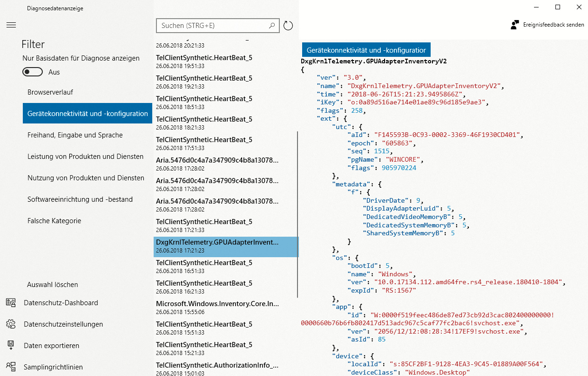Screen dimensions: 588x376
Task: Select Freihand, Eingabe und Sprache filter
Action: pos(75,135)
